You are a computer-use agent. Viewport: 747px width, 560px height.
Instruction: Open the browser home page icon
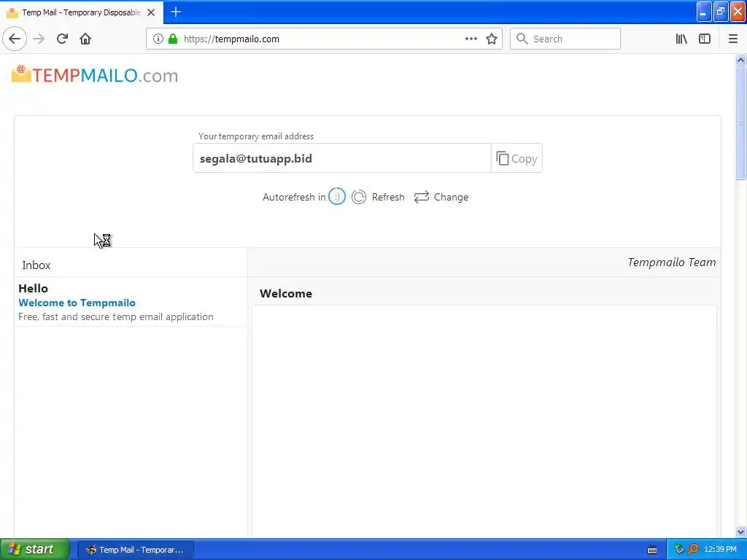point(85,39)
